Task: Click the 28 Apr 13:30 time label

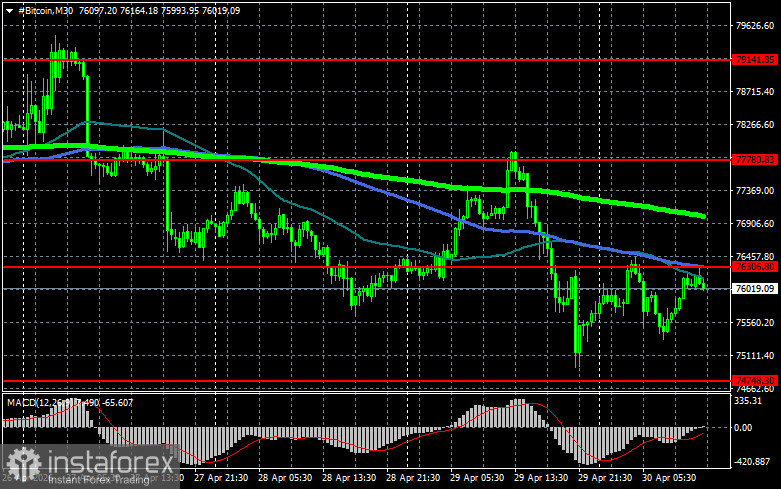Action: (349, 478)
